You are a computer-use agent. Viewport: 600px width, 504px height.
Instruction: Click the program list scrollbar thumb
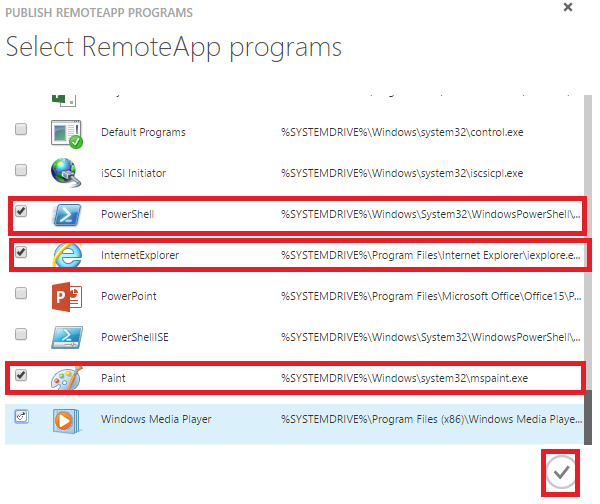click(588, 417)
